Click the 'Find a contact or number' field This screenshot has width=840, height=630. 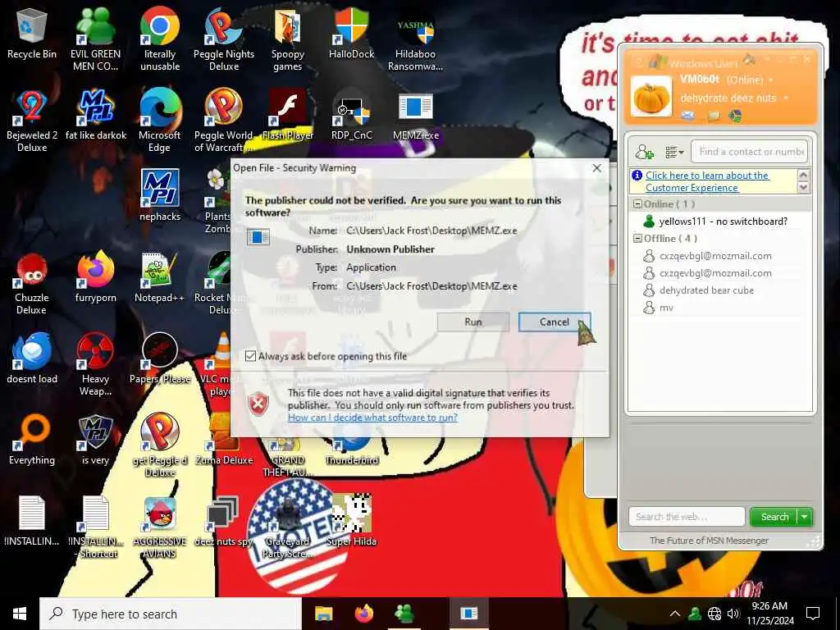tap(750, 152)
